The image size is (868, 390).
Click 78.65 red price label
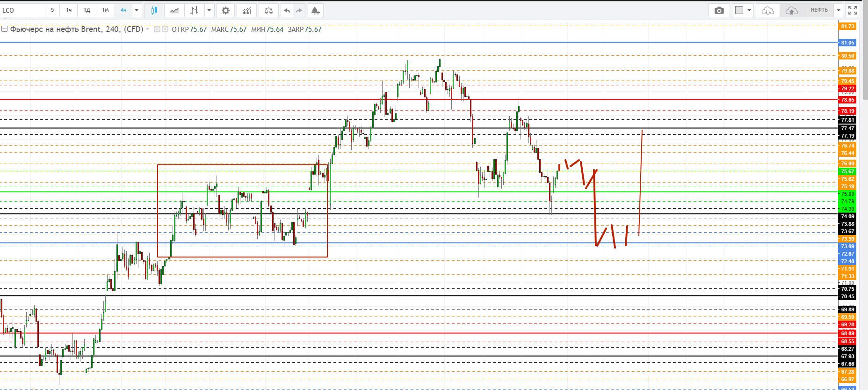[x=847, y=100]
